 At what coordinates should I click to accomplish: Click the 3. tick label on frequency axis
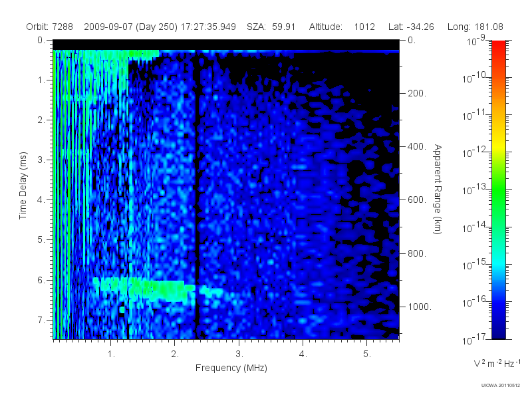pos(239,354)
